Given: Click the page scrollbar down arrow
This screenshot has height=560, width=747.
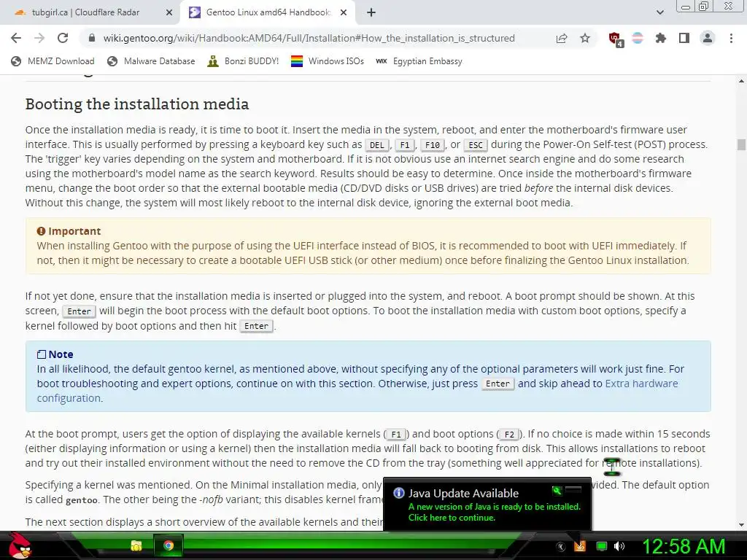Looking at the screenshot, I should [x=741, y=525].
